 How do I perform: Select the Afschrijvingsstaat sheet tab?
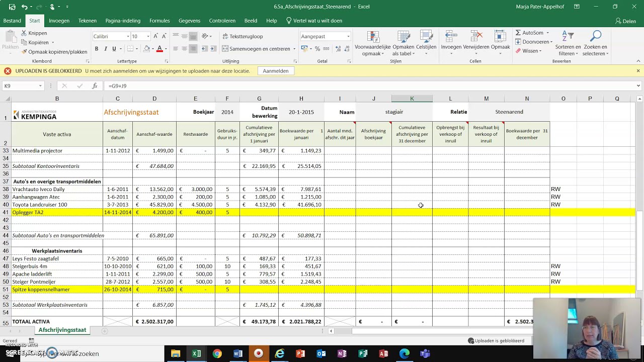[62, 330]
